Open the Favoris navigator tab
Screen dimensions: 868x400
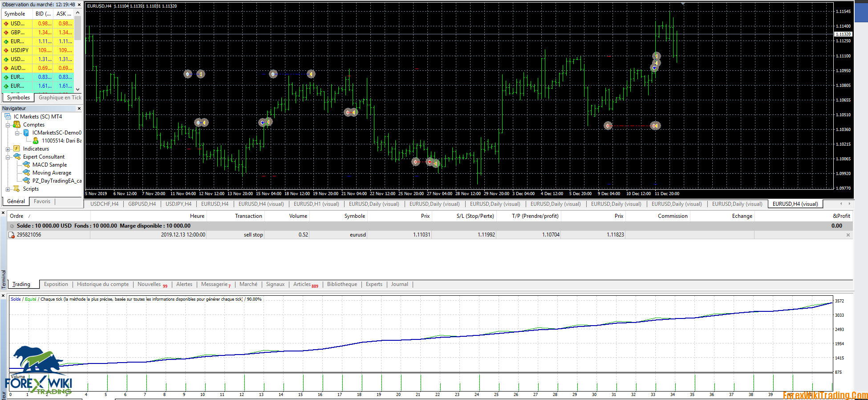pos(42,201)
